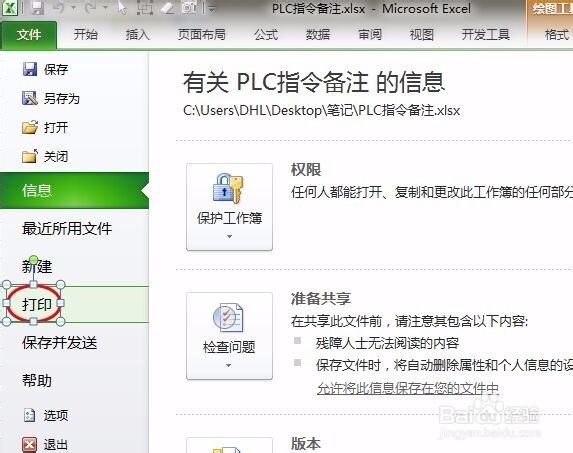Screen dimensions: 573x453
Task: Click the 保护工作簿 button label
Action: coord(229,218)
